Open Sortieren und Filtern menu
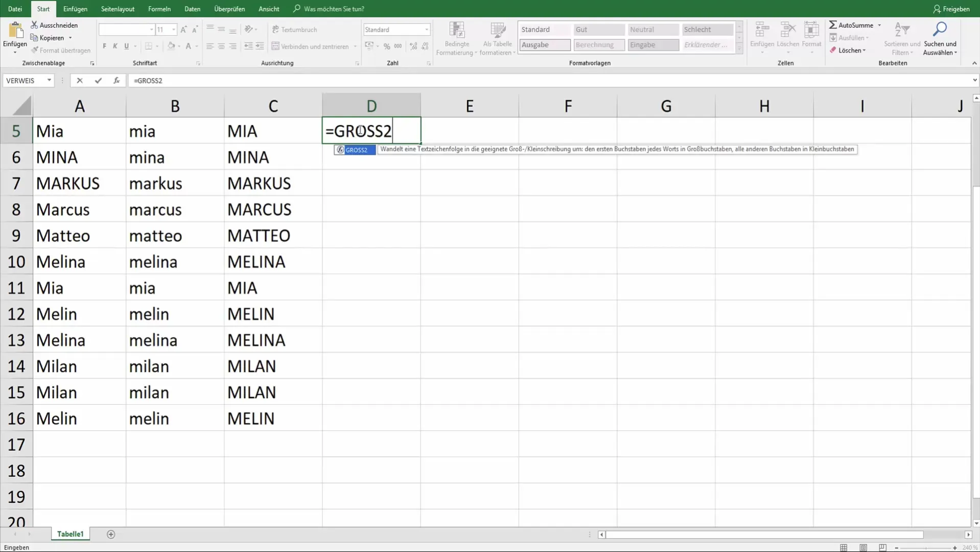 click(x=902, y=39)
